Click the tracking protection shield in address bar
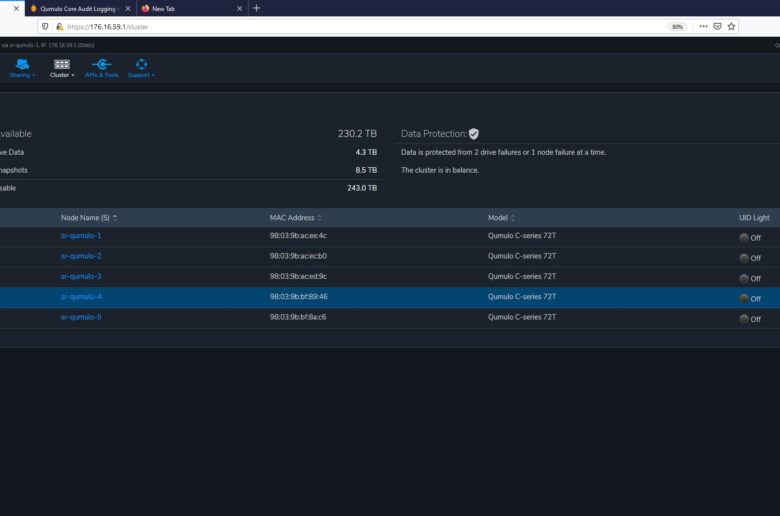The width and height of the screenshot is (780, 516). point(45,26)
